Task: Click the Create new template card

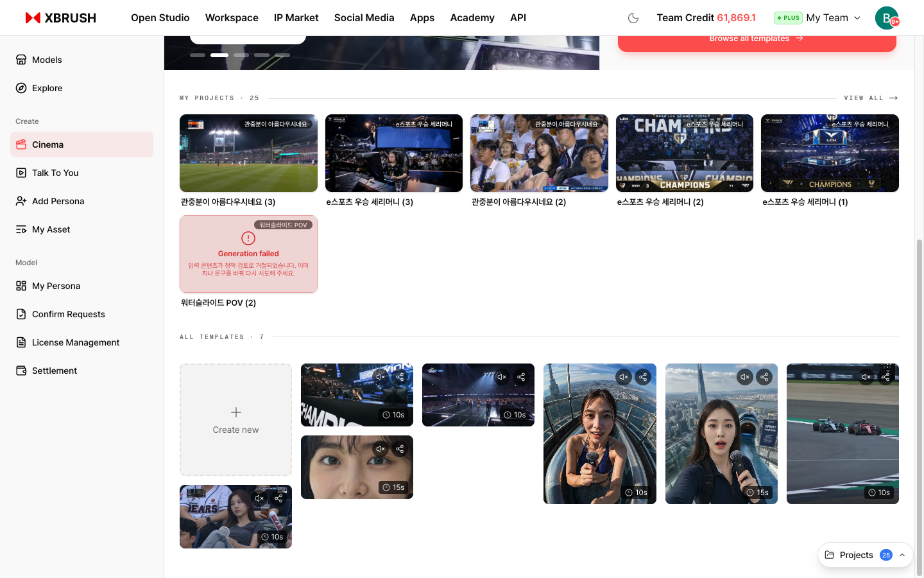Action: (x=235, y=419)
